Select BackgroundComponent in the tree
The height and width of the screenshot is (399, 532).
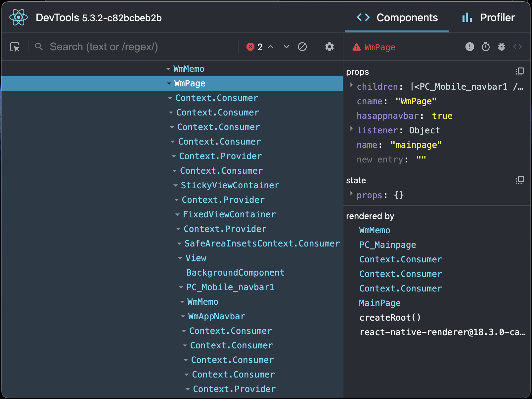click(x=235, y=273)
